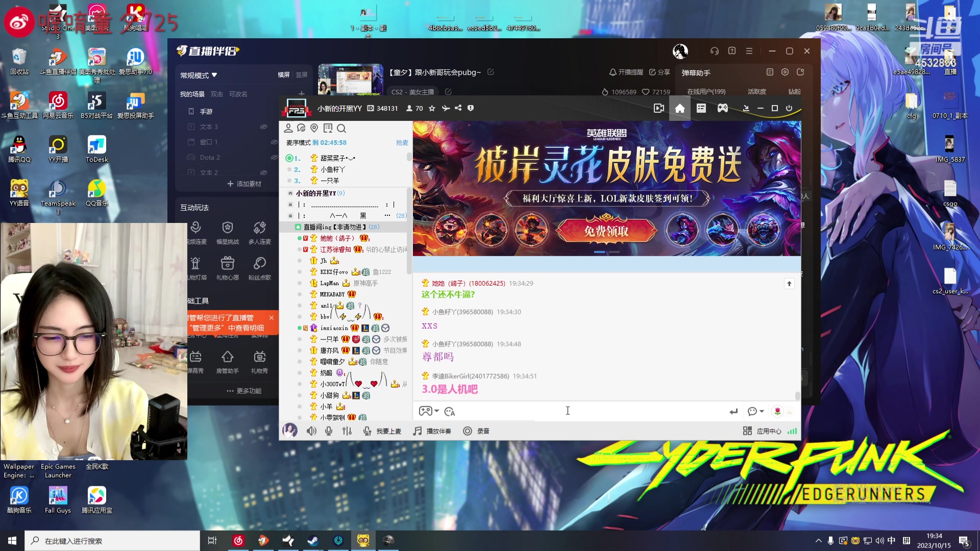Toggle visibility of 文本 3 source
Viewport: 980px width, 551px height.
point(263,127)
